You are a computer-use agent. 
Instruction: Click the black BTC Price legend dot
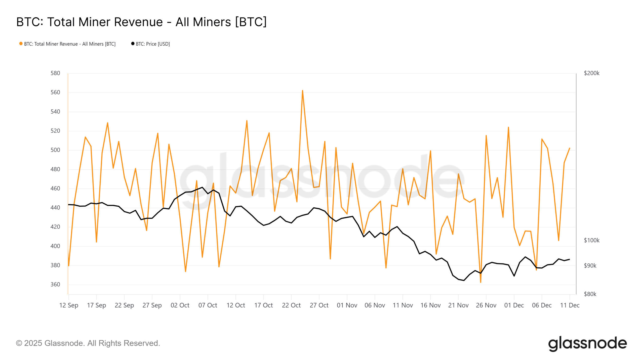[x=133, y=44]
